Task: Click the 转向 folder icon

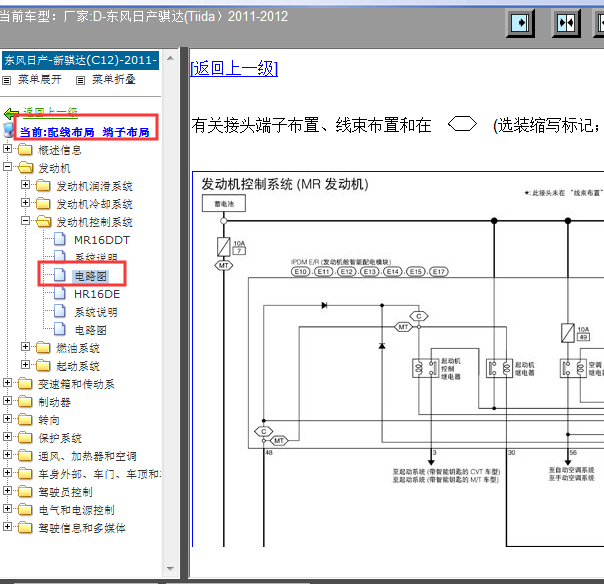Action: point(25,420)
